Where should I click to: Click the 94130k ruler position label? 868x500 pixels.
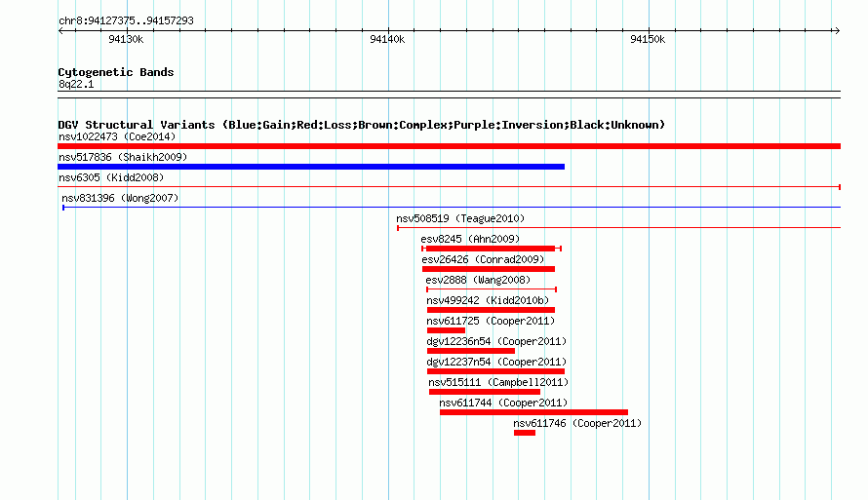tap(126, 39)
